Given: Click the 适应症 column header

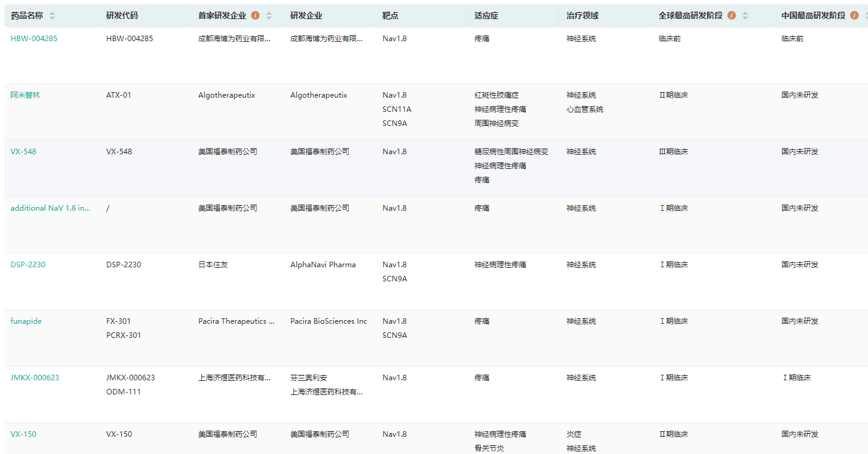Looking at the screenshot, I should coord(486,15).
